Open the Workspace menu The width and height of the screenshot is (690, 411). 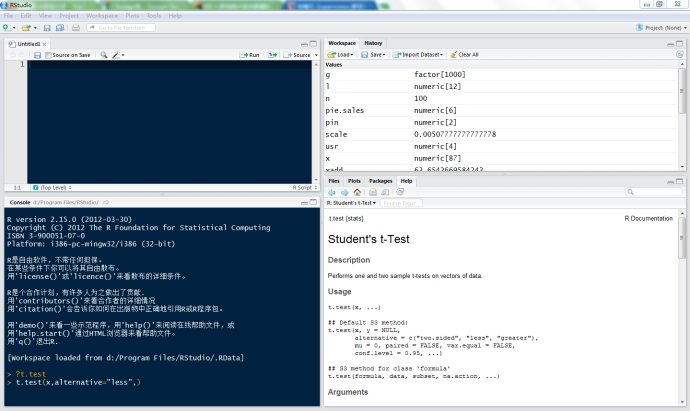click(102, 16)
